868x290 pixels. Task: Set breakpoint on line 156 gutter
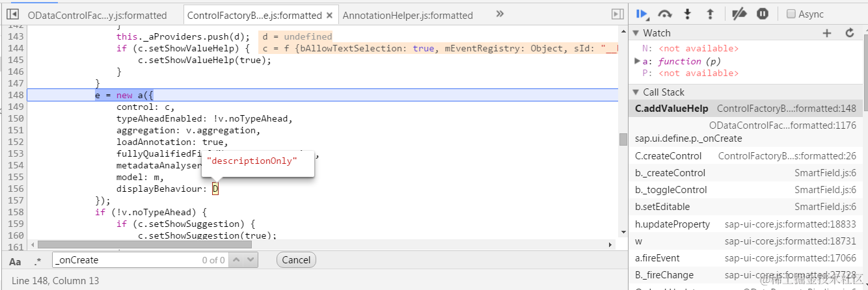click(x=16, y=189)
